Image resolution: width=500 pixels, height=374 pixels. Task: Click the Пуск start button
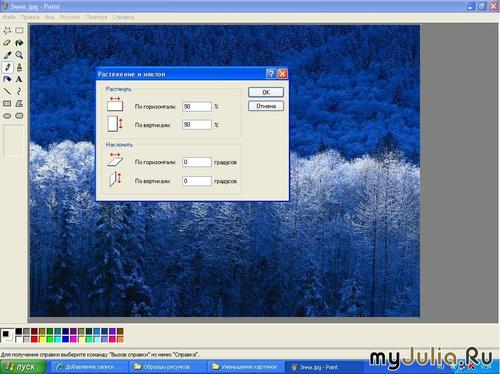23,367
